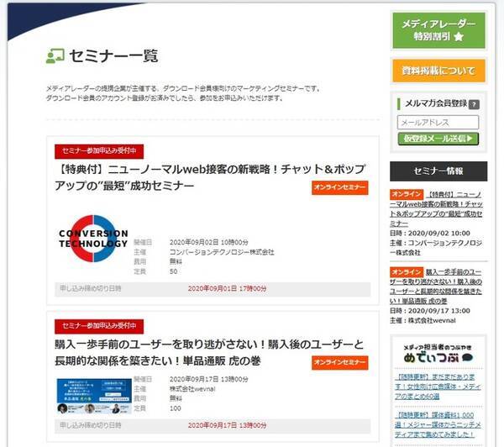Click the メールアドレス input field
Screen dimensions: 504x447
[438, 123]
